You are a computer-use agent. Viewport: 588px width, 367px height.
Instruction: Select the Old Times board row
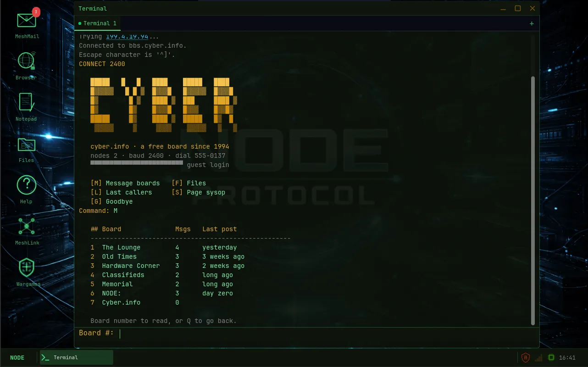pyautogui.click(x=167, y=256)
